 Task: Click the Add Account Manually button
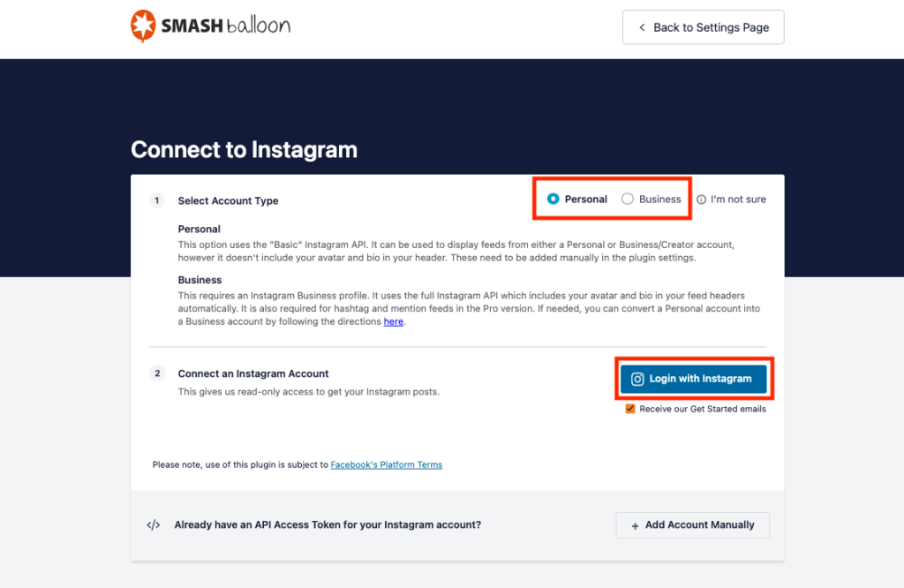(x=692, y=524)
